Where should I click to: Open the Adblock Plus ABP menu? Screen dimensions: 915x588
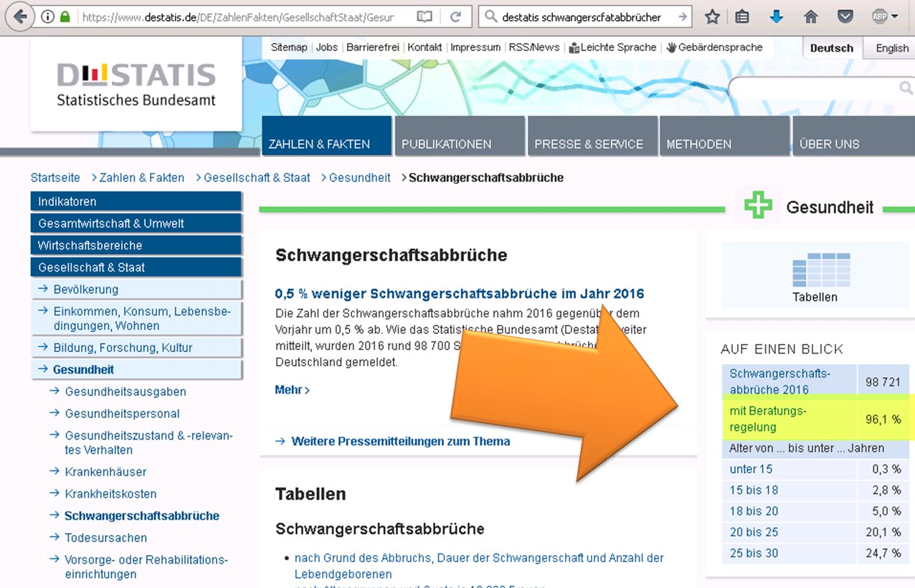click(x=885, y=16)
